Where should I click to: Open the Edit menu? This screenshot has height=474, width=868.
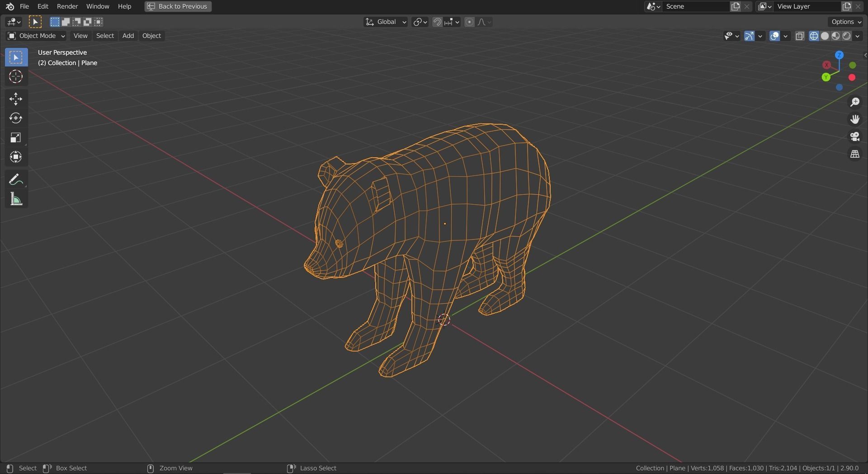tap(43, 6)
